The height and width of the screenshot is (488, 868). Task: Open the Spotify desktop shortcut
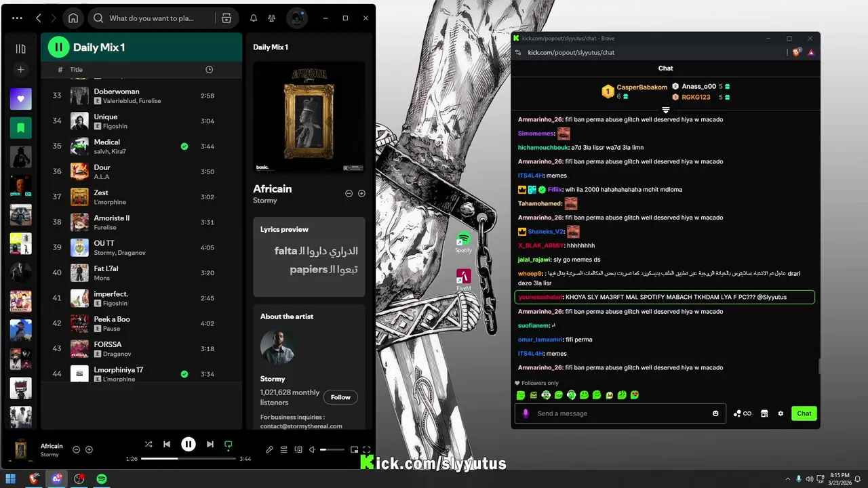(x=463, y=243)
